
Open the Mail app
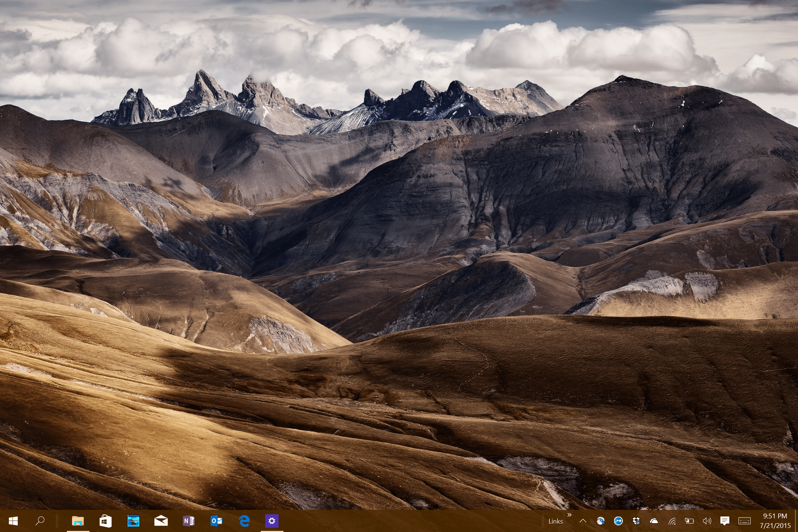tap(161, 521)
